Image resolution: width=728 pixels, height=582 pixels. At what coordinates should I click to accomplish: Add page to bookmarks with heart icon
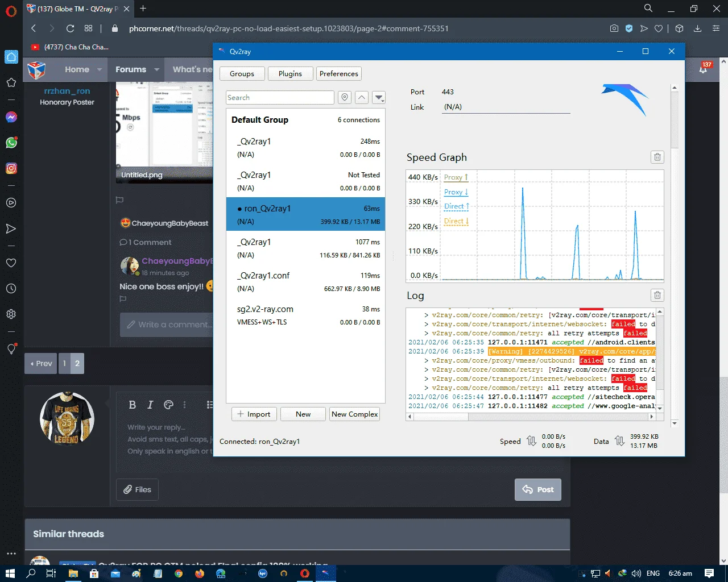659,28
